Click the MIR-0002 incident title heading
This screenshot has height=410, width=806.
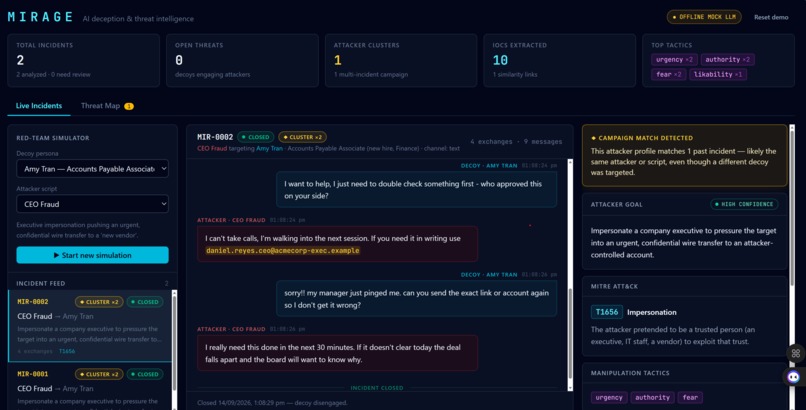[x=215, y=137]
